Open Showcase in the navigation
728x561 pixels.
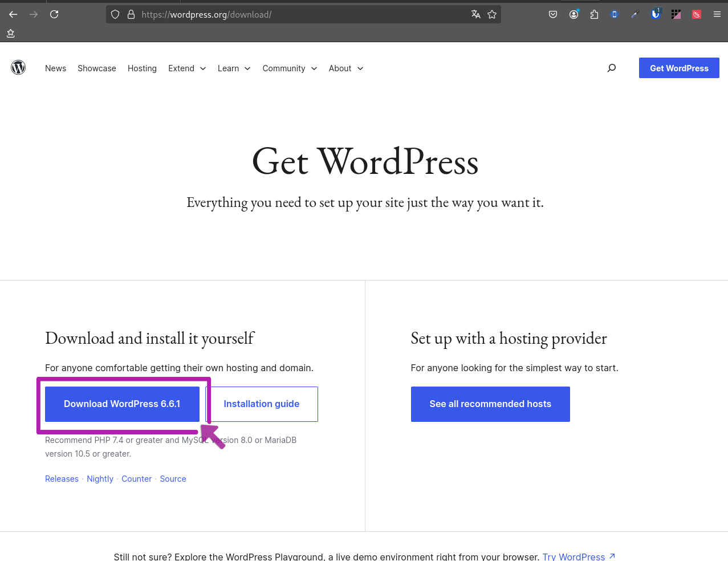click(x=97, y=68)
